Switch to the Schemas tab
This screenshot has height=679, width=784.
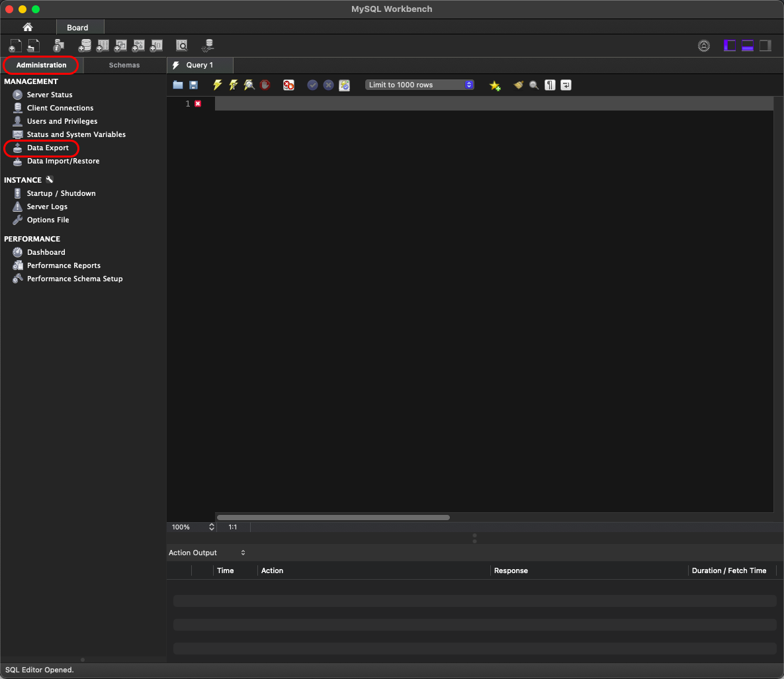click(x=124, y=65)
